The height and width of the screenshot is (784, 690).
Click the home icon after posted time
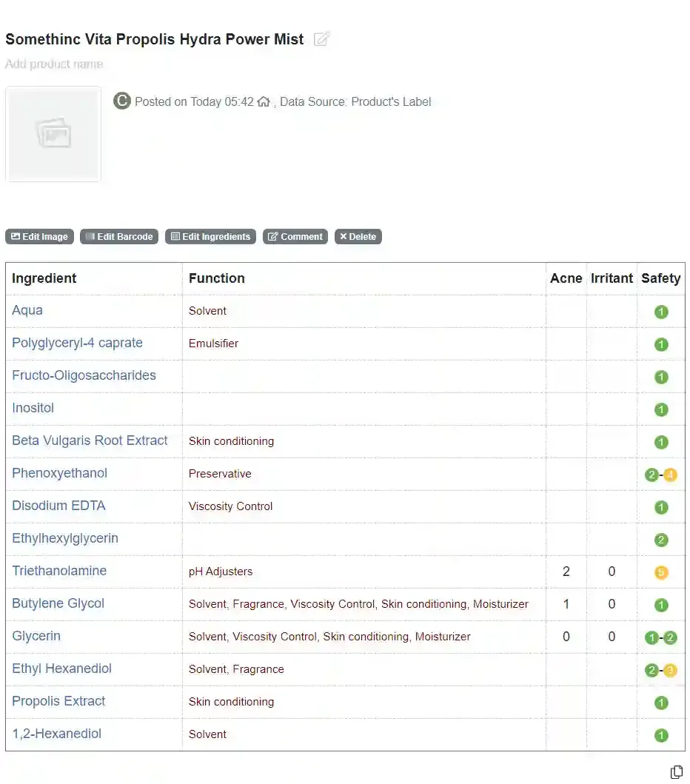(x=264, y=101)
